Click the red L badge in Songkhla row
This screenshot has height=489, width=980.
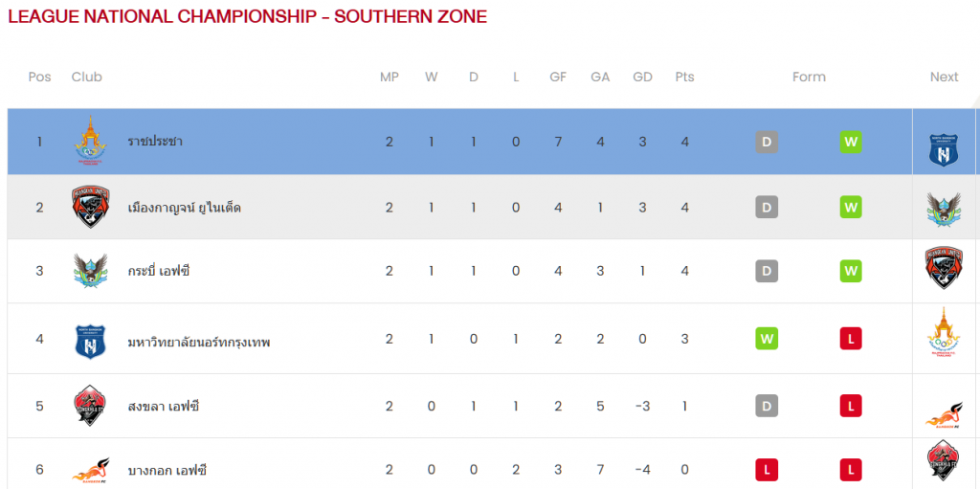851,406
